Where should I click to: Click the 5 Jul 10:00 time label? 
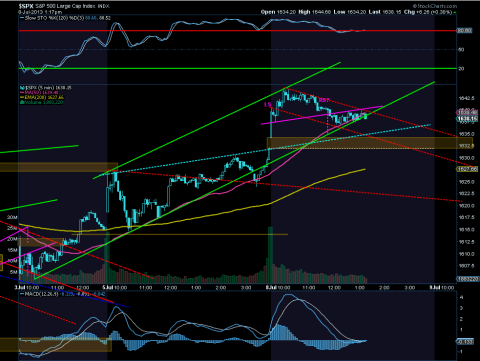click(115, 287)
